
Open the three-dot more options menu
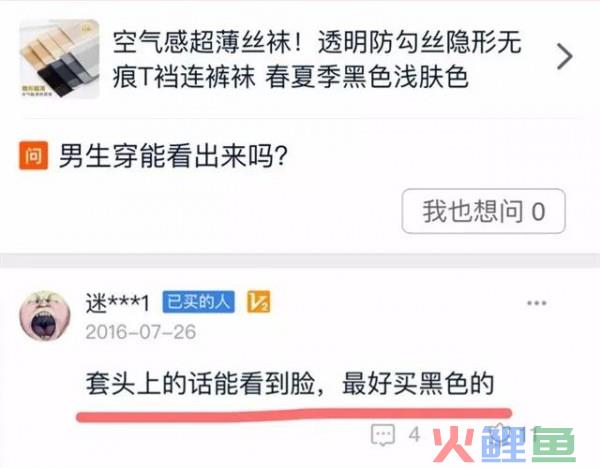pos(536,303)
